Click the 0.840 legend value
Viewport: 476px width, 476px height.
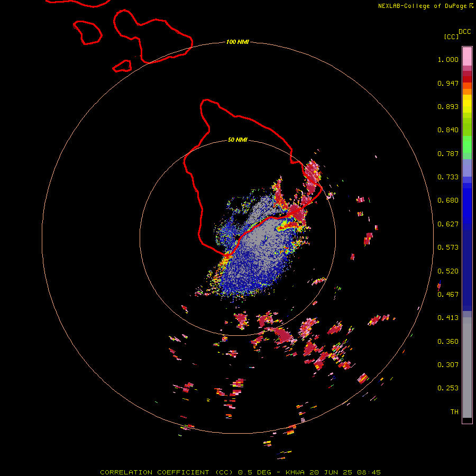[448, 130]
